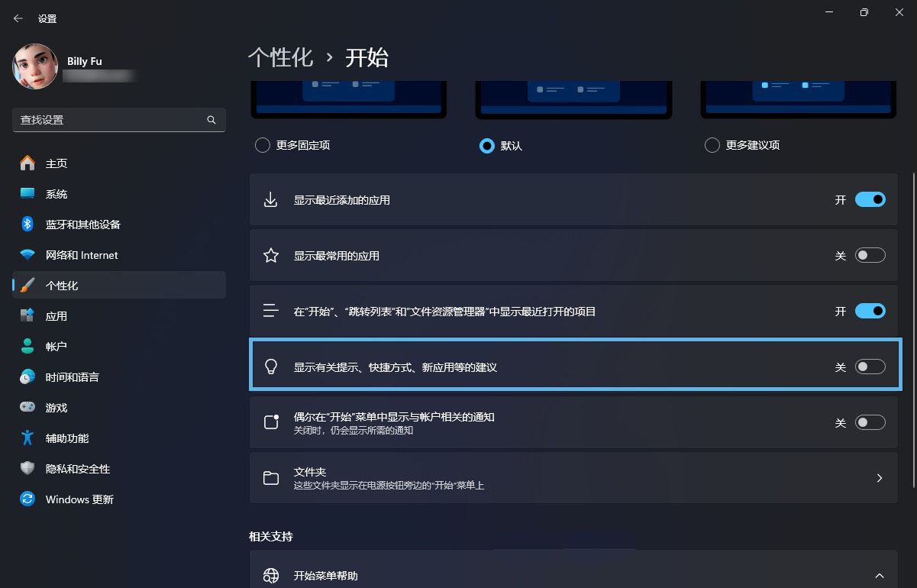Click the globe icon beside 开始菜单帮助

tap(270, 576)
